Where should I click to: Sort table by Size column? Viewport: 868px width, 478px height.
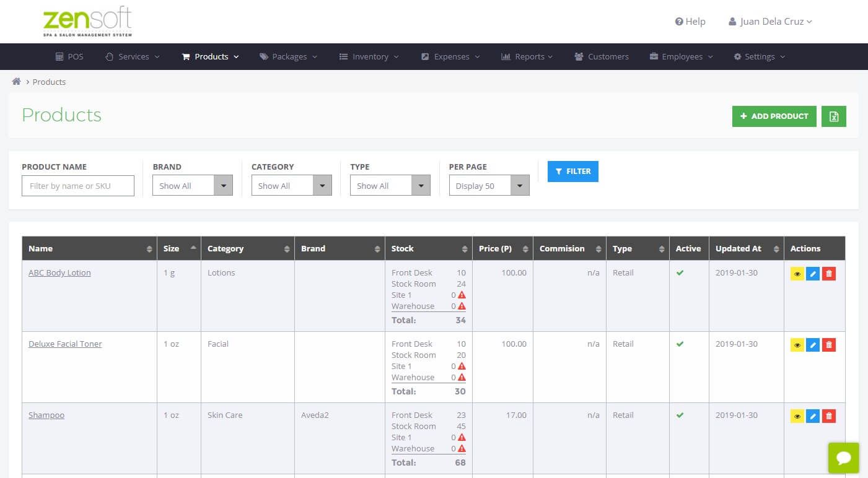point(178,248)
